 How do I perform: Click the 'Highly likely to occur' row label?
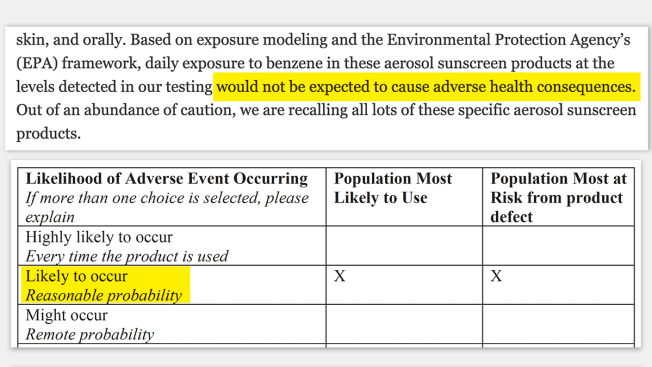(99, 237)
